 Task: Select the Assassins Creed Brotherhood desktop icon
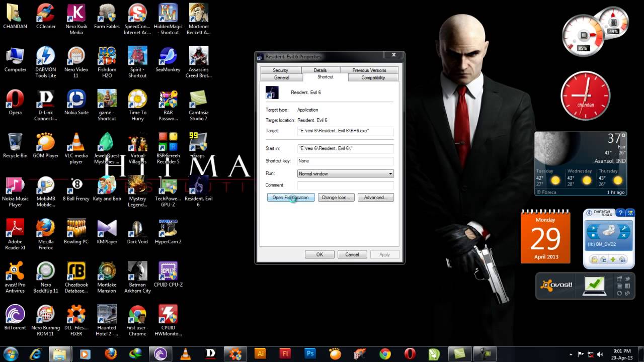[198, 62]
